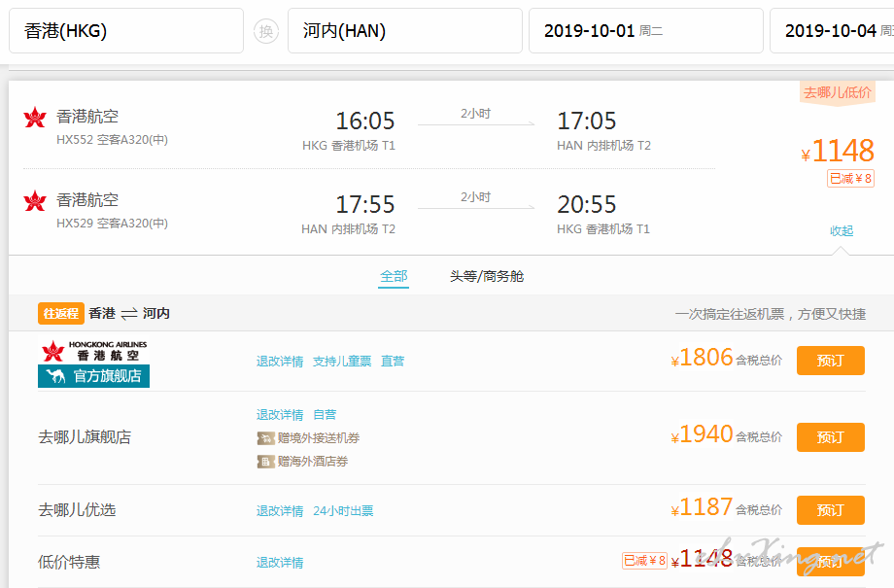Click Hong Kong Airlines logo for flight HX529
Screen dimensions: 894x588
tap(35, 201)
